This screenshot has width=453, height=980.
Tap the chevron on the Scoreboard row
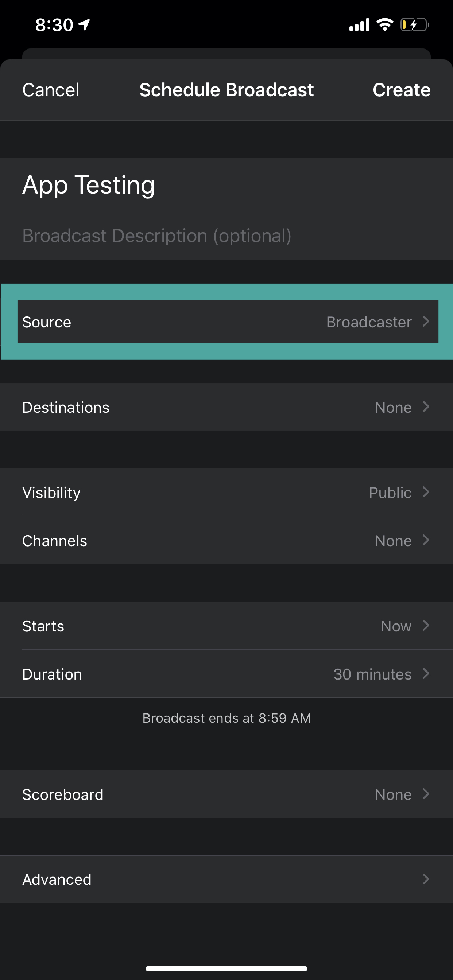(426, 794)
